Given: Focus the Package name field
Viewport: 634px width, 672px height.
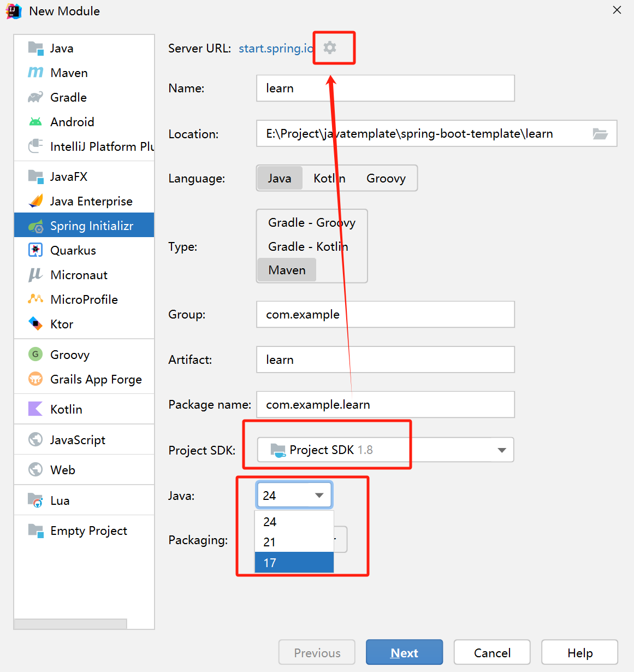Looking at the screenshot, I should click(x=386, y=404).
